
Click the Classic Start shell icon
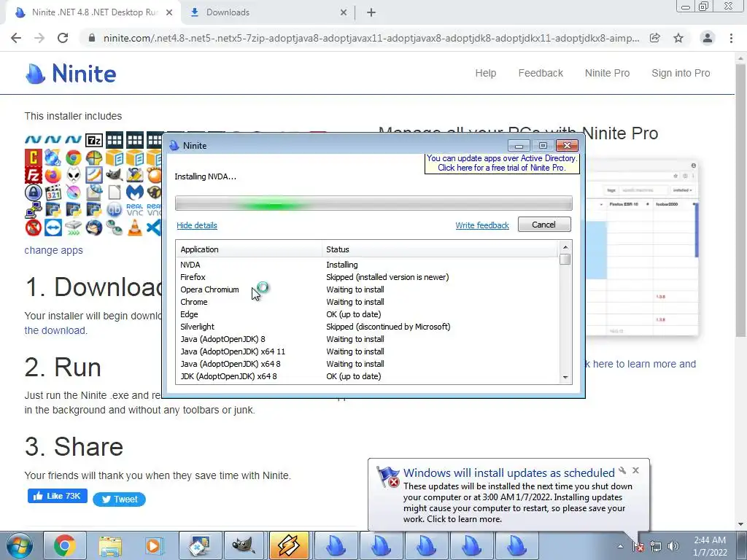(x=94, y=157)
